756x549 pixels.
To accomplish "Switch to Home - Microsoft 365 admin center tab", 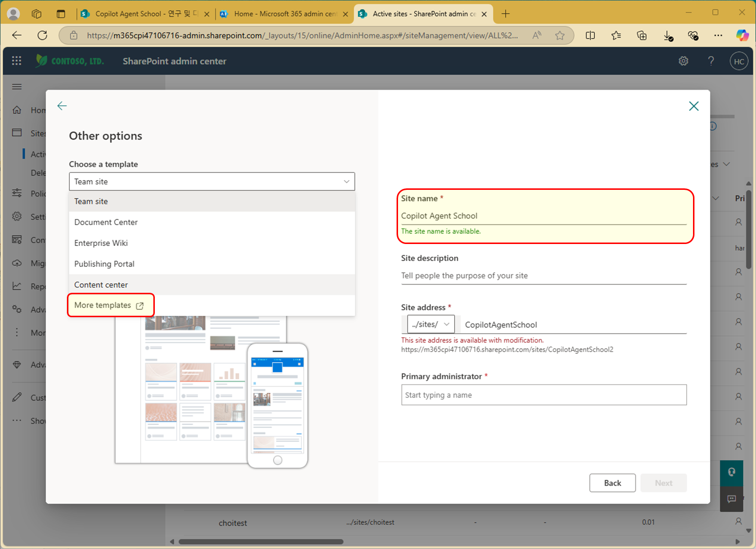I will (284, 14).
